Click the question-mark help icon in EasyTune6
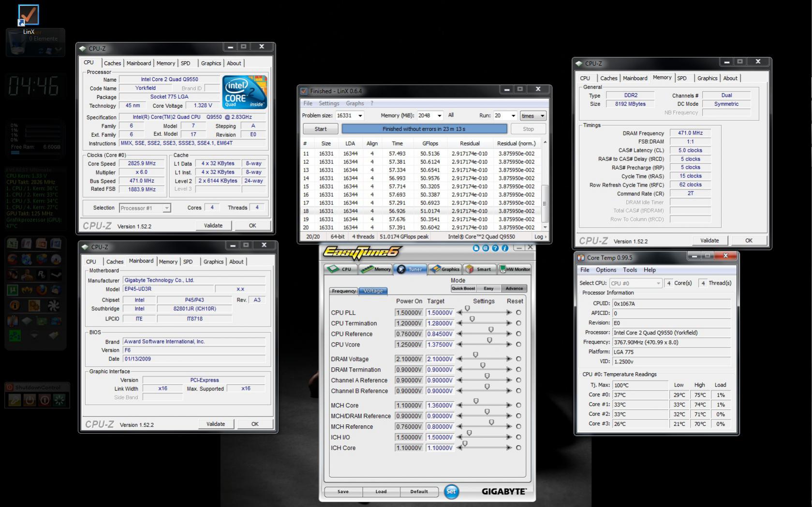 point(495,248)
